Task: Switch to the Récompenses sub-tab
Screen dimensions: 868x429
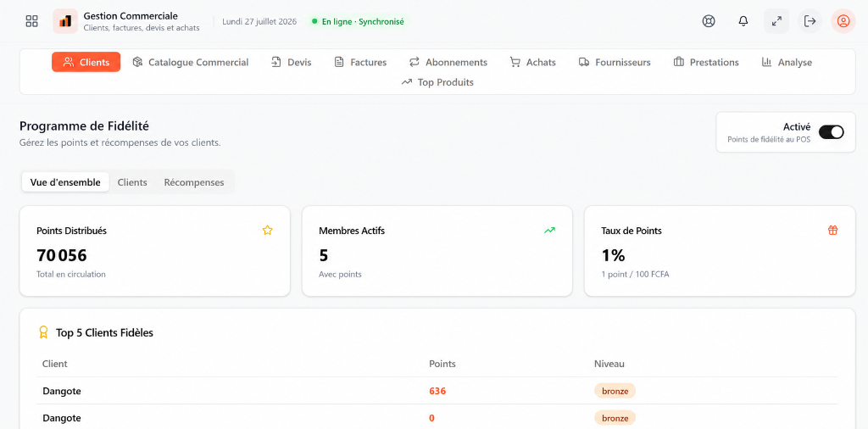Action: point(194,182)
